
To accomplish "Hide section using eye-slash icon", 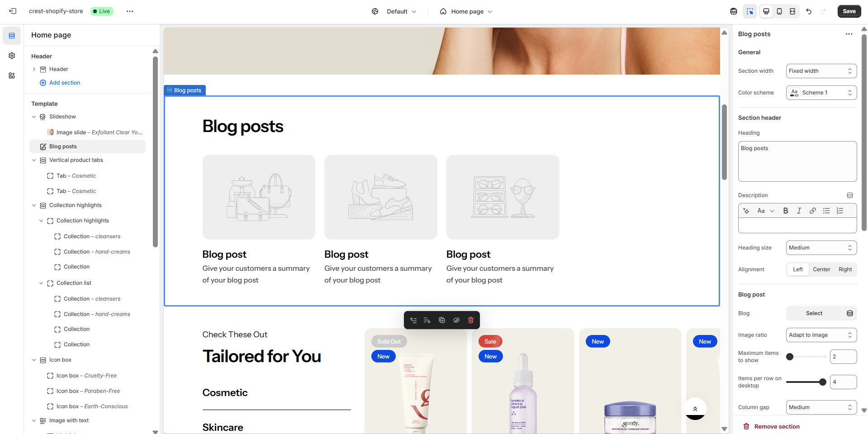I will tap(456, 320).
